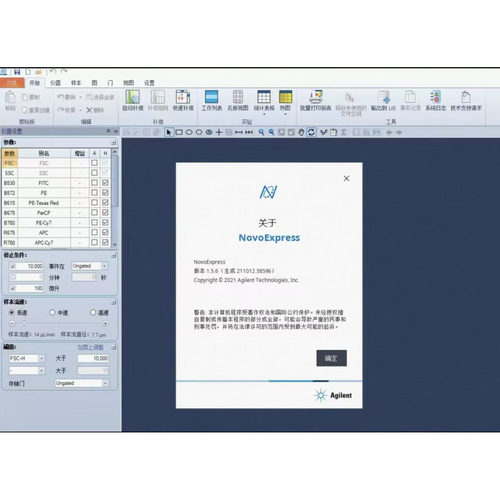The width and height of the screenshot is (500, 500).
Task: Toggle the 100 微升 volume stop checkbox
Action: (x=13, y=288)
